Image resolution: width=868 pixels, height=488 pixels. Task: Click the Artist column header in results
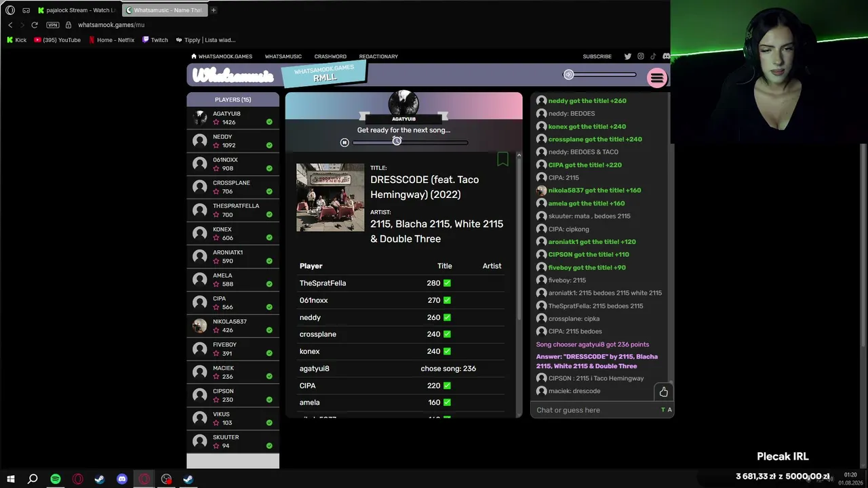pos(492,266)
